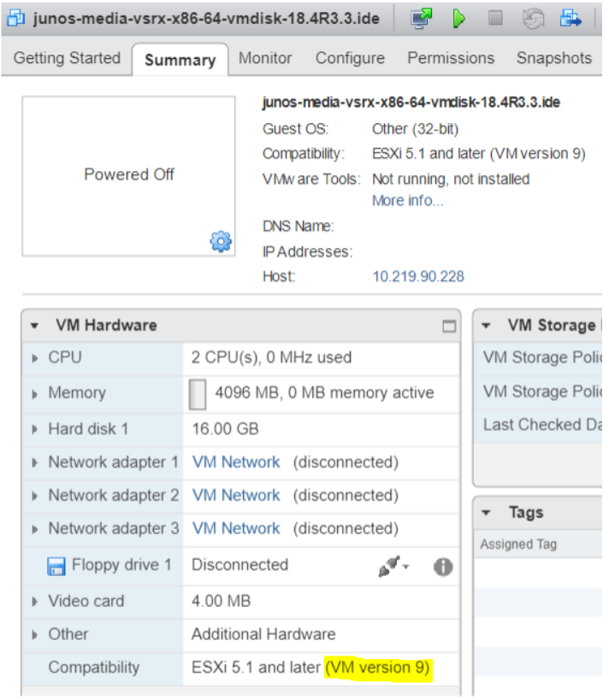Click the 2 CPU(s), 0 MHz used value

pyautogui.click(x=272, y=357)
